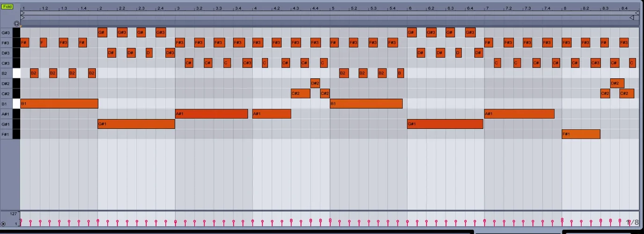Image resolution: width=644 pixels, height=234 pixels.
Task: Select the C#3 key label
Action: (6, 63)
